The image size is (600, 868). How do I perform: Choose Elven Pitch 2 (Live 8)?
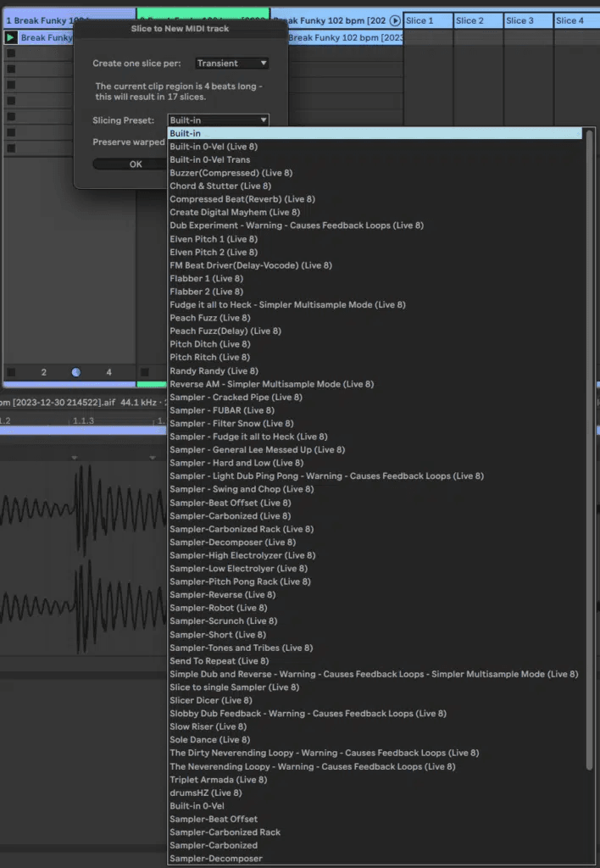(x=375, y=252)
